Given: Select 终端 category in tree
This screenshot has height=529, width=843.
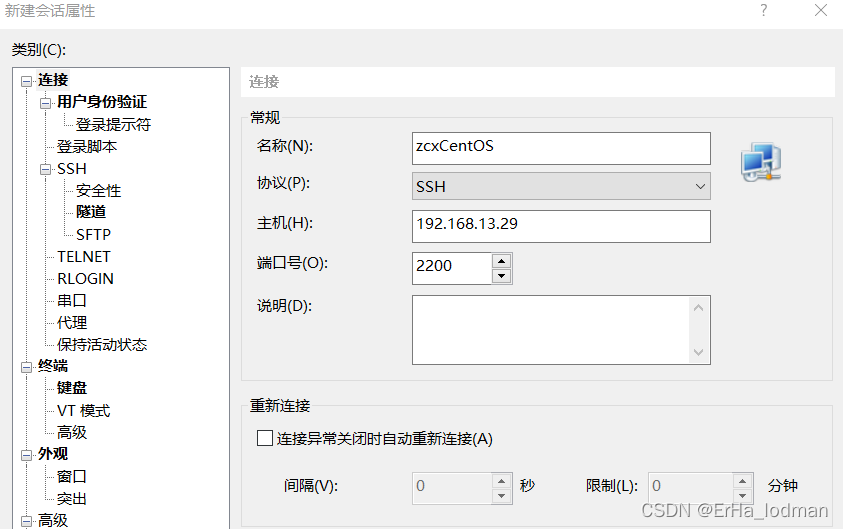Looking at the screenshot, I should click(53, 367).
